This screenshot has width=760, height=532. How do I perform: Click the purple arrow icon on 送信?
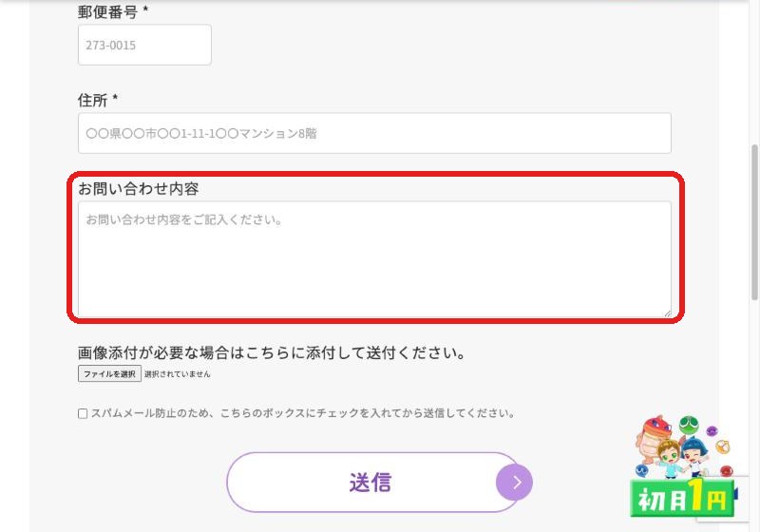(514, 482)
